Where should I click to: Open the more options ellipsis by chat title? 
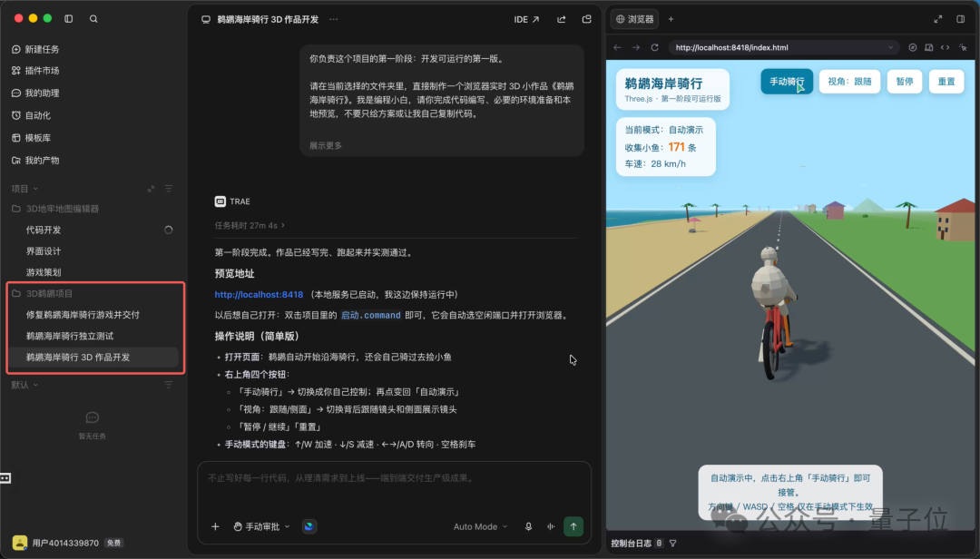tap(334, 19)
